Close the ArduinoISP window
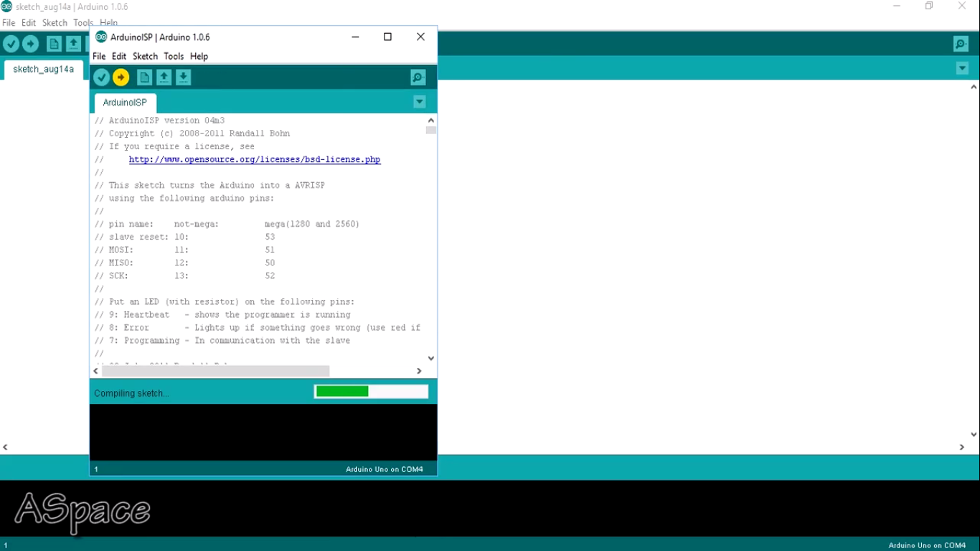The image size is (980, 551). pyautogui.click(x=420, y=37)
